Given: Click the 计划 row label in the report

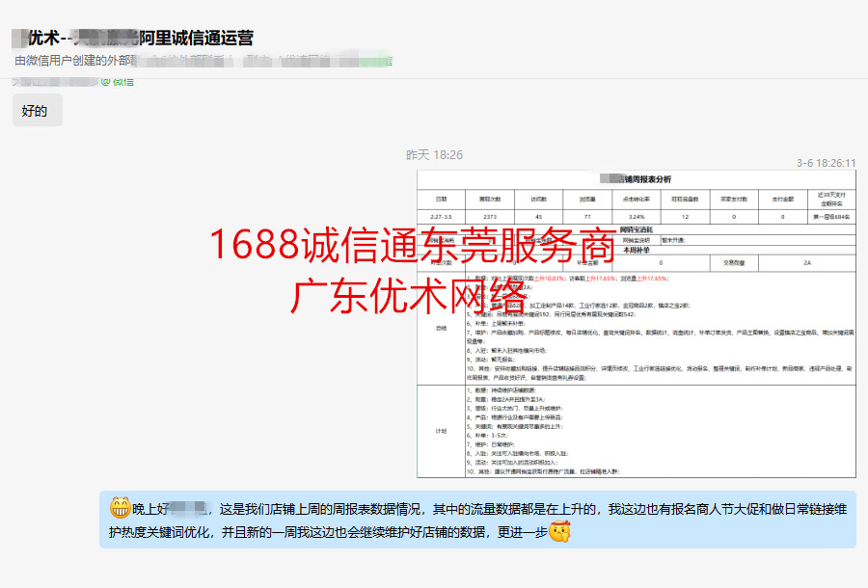Looking at the screenshot, I should pos(441,431).
